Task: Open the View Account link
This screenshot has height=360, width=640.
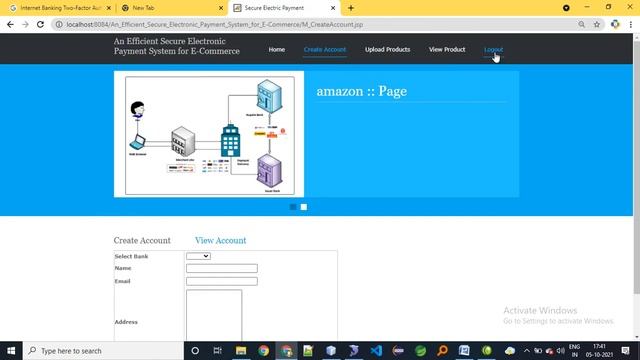Action: point(220,240)
